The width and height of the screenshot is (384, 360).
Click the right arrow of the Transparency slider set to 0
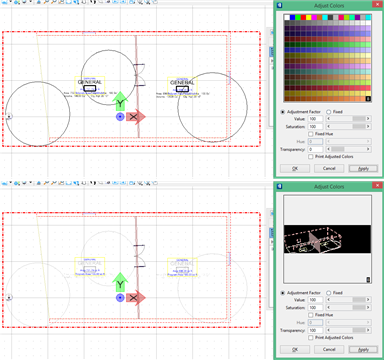[x=368, y=149]
